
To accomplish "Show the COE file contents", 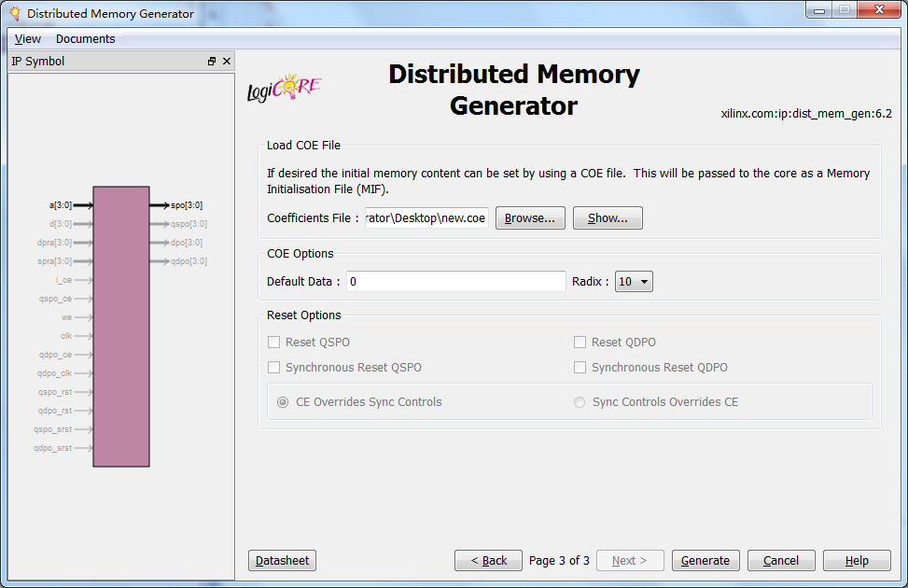I will [608, 217].
